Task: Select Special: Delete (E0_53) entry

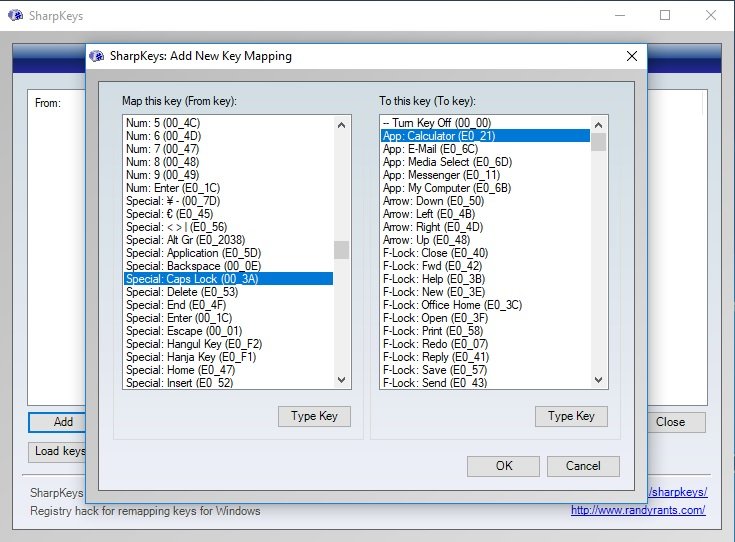Action: [x=228, y=292]
